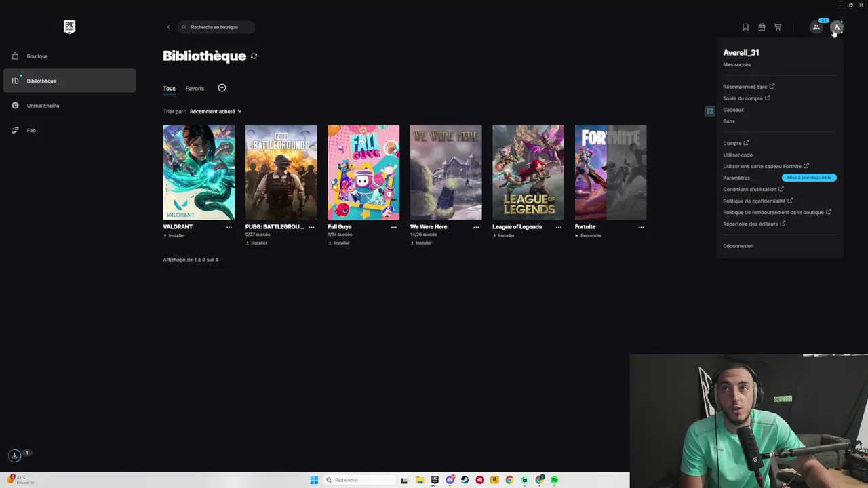Open the downloads icon in sidebar
The width and height of the screenshot is (868, 488).
tap(14, 455)
